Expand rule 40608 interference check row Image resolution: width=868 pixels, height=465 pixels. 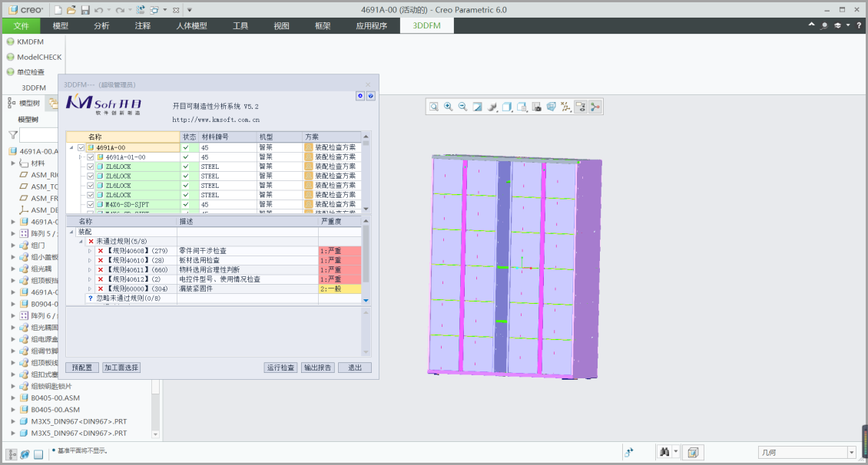90,251
